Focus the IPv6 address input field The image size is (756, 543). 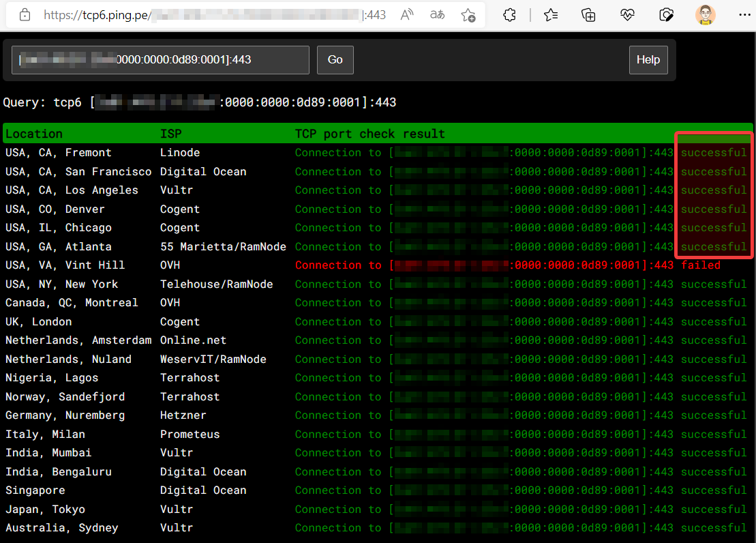[x=160, y=60]
